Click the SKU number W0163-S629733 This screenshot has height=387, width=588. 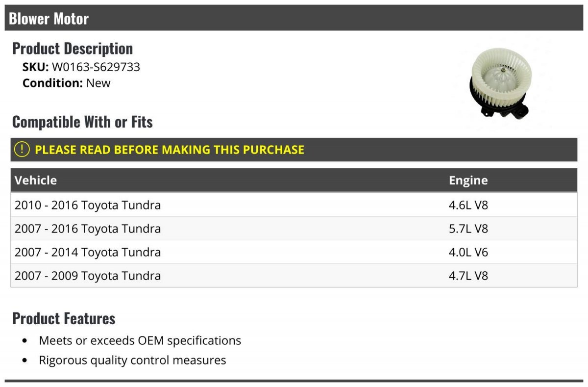[96, 67]
